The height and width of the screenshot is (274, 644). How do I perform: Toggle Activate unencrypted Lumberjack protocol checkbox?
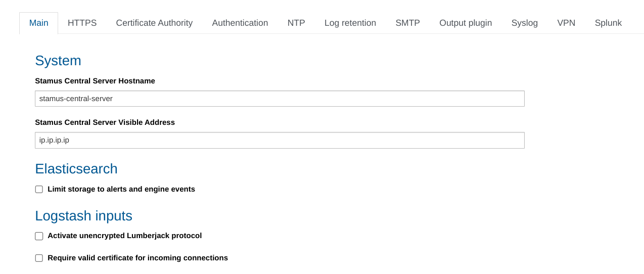(39, 236)
